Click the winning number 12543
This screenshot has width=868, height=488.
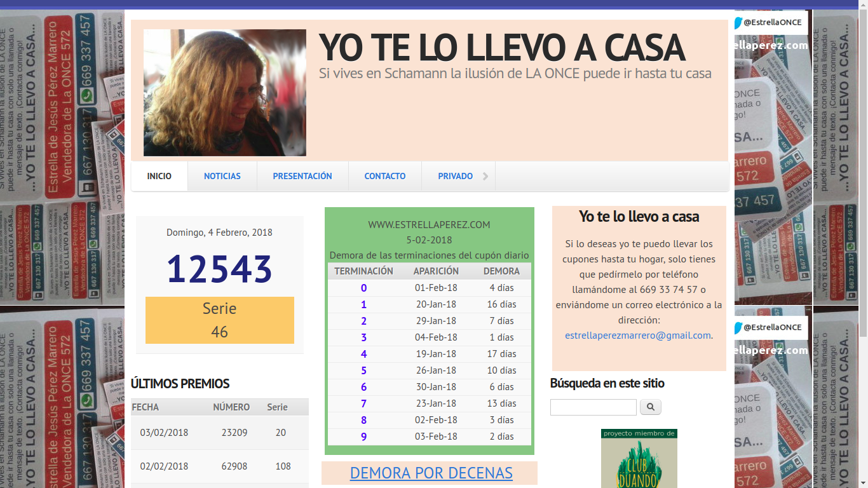pyautogui.click(x=219, y=269)
